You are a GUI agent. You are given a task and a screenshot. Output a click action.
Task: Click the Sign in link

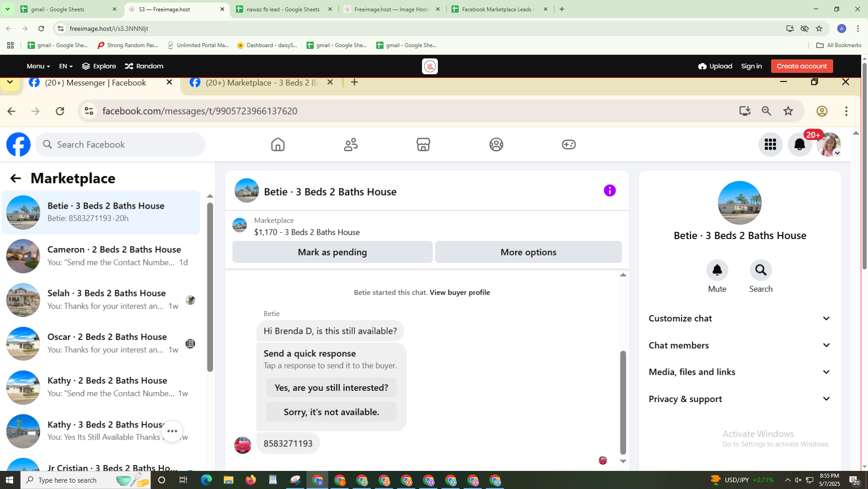click(x=751, y=66)
